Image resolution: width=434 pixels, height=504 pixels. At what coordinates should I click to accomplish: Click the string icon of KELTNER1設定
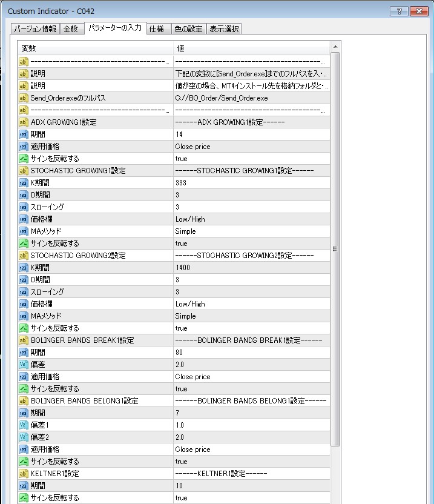coord(23,474)
